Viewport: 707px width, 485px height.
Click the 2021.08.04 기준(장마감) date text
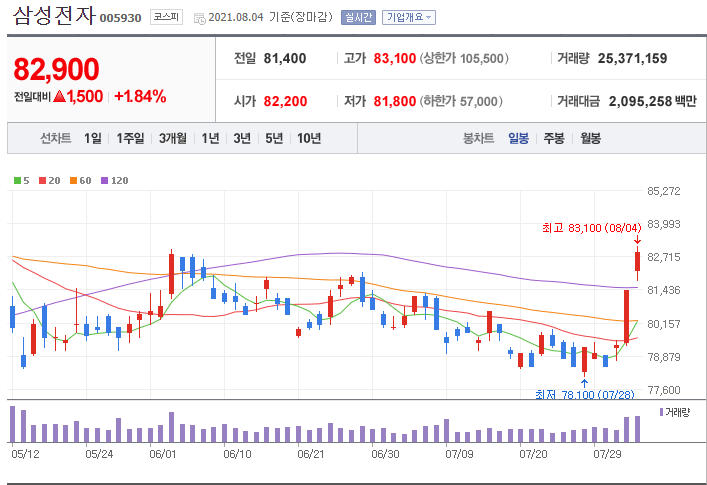point(271,17)
